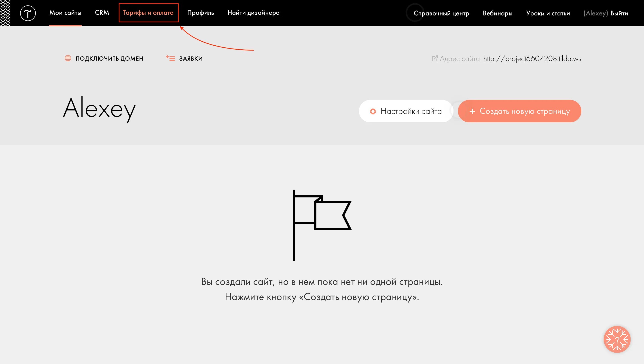
Task: Open Уроки и статьи
Action: tap(548, 13)
